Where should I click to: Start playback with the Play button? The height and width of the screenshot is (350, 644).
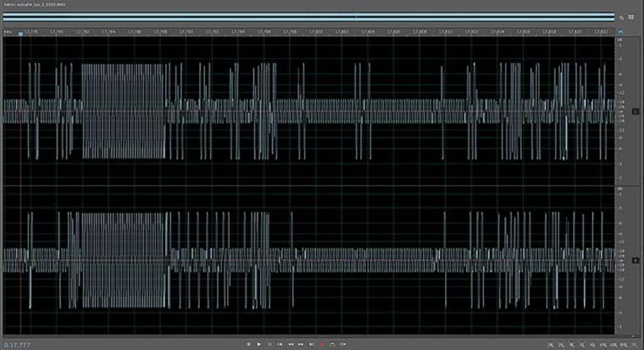[x=259, y=344]
